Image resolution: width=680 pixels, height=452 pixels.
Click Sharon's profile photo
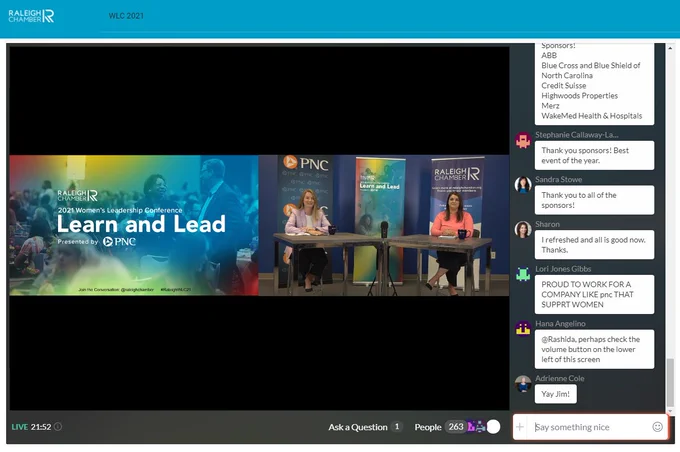pos(523,229)
